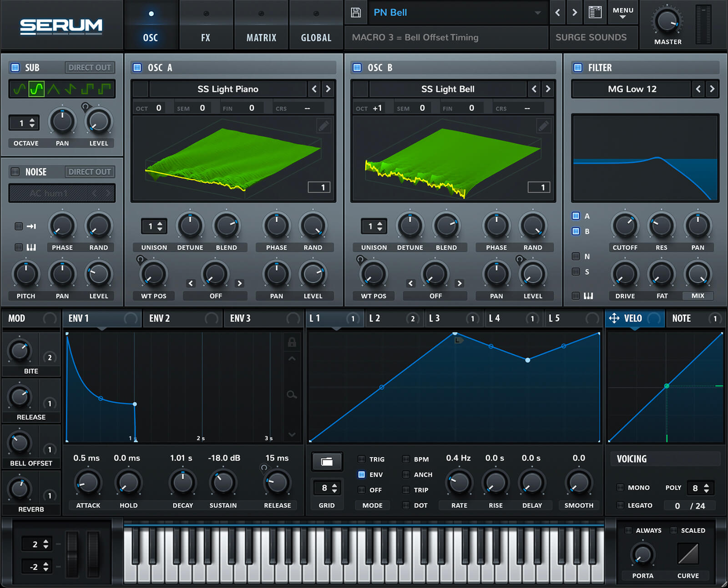Click the Serum logo

click(61, 26)
